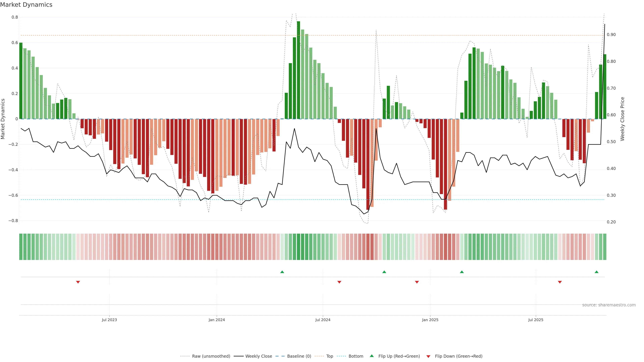Click red flip-down marker just after Jul 2024
Viewport: 644px width, 362px height.
[339, 282]
